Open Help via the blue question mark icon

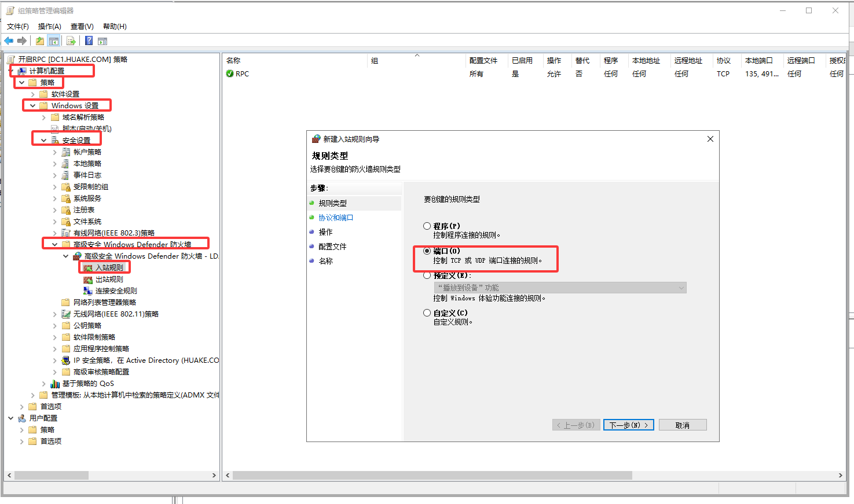pyautogui.click(x=89, y=41)
